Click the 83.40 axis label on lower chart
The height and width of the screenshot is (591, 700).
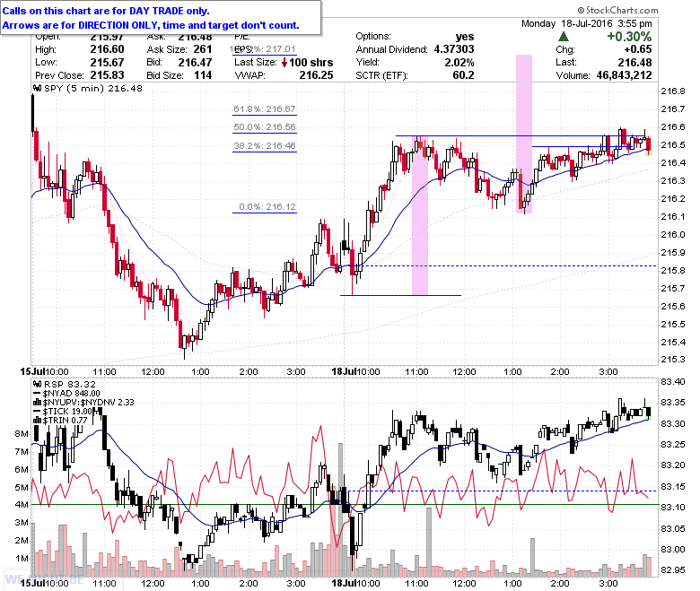(673, 382)
